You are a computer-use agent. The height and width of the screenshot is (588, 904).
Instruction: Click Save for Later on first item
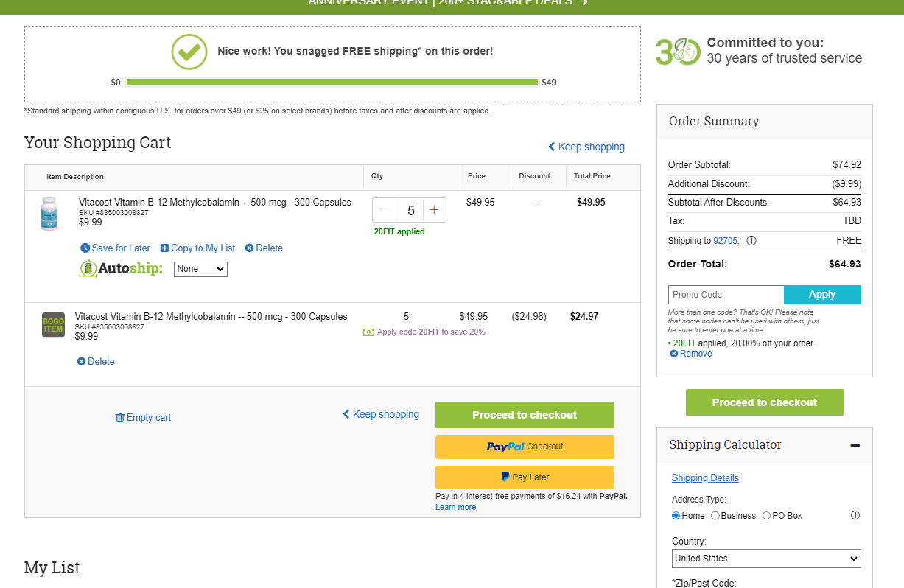pyautogui.click(x=116, y=248)
